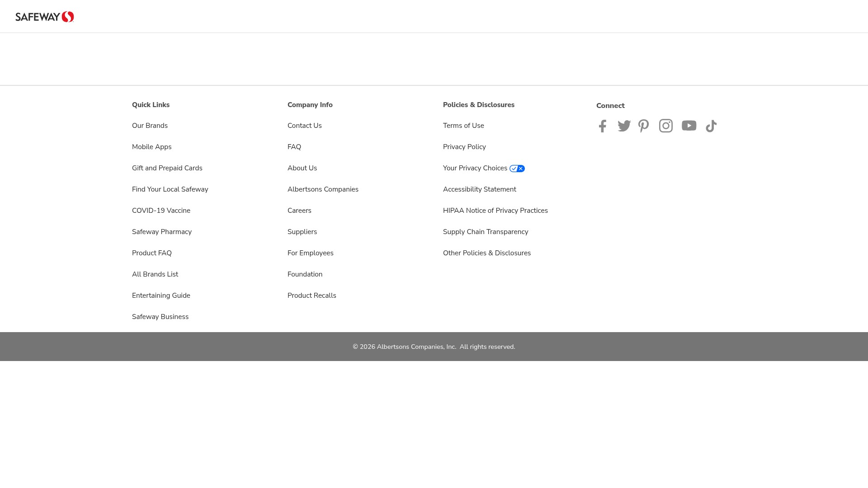Viewport: 868px width, 488px height.
Task: Open Gift and Prepaid Cards
Action: (x=167, y=168)
